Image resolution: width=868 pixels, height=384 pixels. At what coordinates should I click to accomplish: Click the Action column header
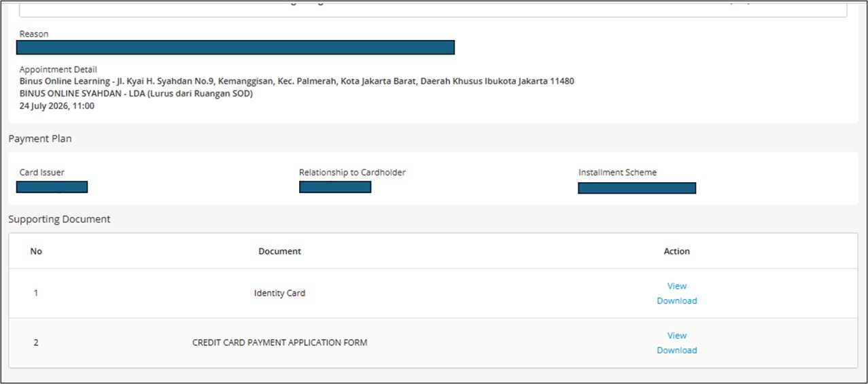676,251
